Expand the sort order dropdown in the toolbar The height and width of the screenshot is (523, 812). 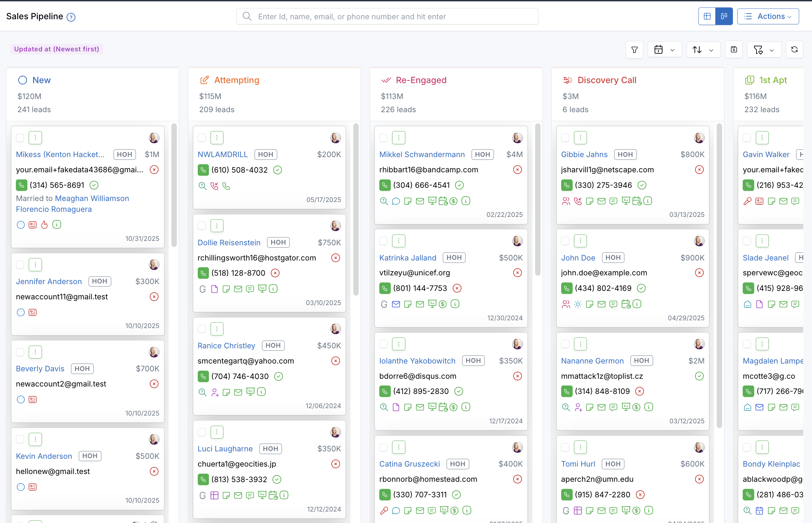(703, 50)
